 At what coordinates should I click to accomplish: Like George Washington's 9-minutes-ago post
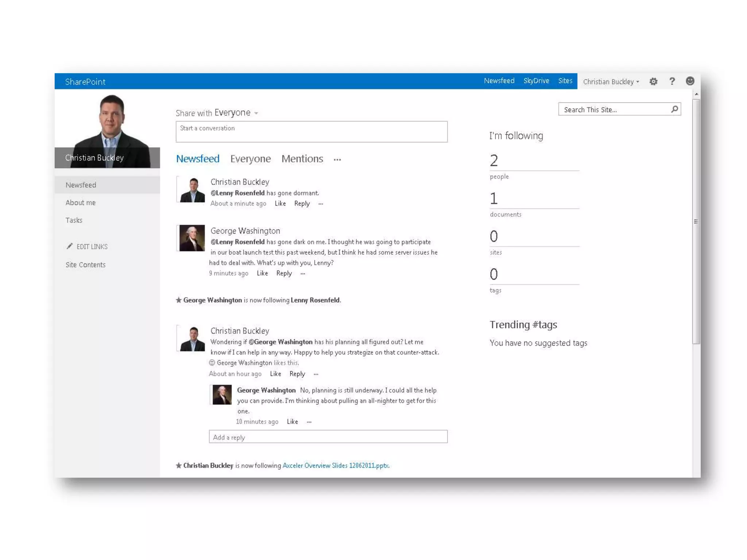[x=262, y=273]
